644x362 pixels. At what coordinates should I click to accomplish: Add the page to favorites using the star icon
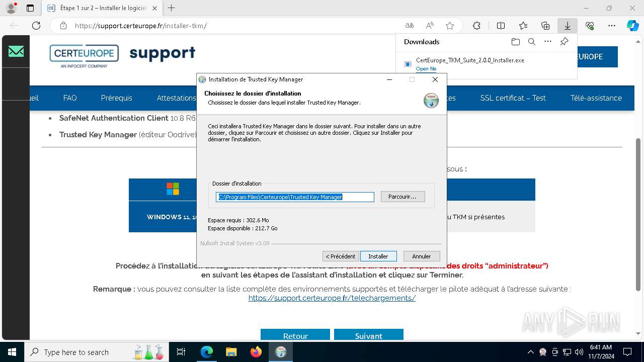point(450,26)
